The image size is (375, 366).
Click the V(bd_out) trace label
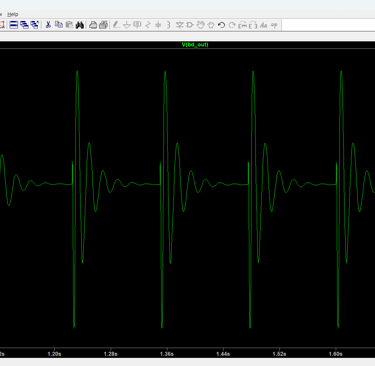(195, 44)
